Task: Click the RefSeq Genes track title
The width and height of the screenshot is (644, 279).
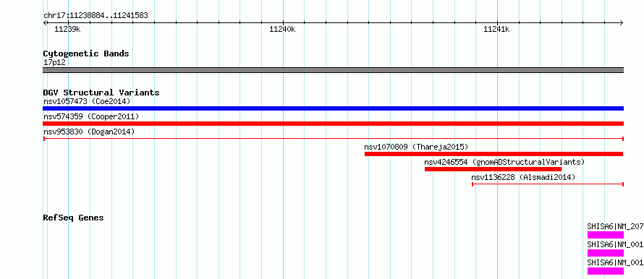Action: (73, 218)
